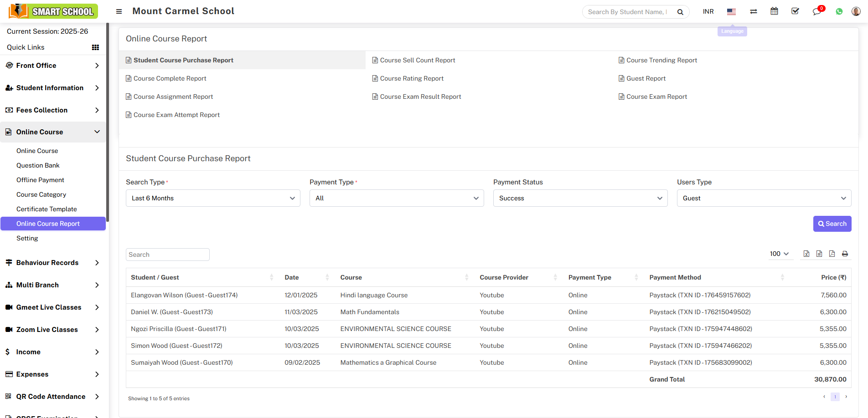Viewport: 868px width, 418px height.
Task: Click the US flag language icon
Action: tap(731, 12)
